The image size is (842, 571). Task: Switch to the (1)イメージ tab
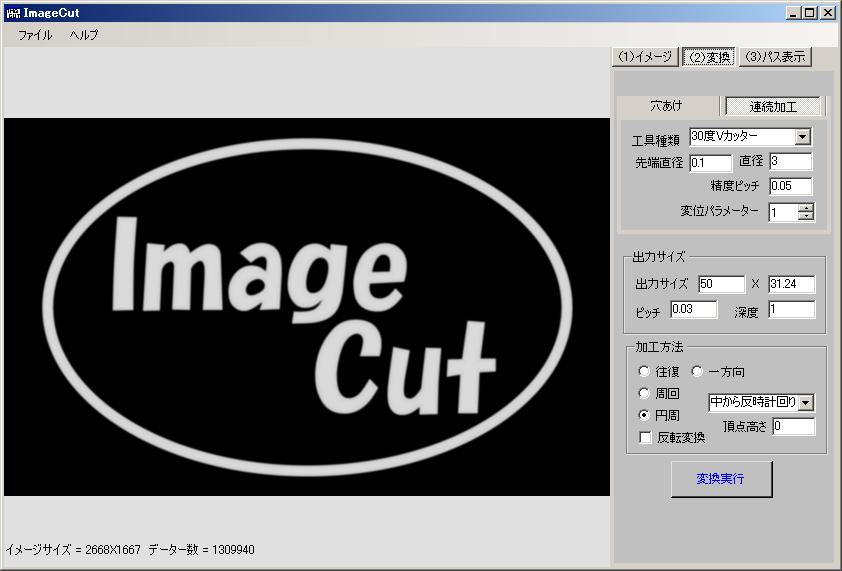coord(645,56)
